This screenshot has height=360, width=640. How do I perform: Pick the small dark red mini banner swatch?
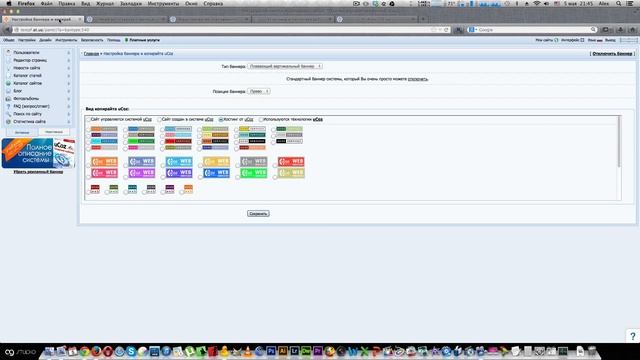95,189
